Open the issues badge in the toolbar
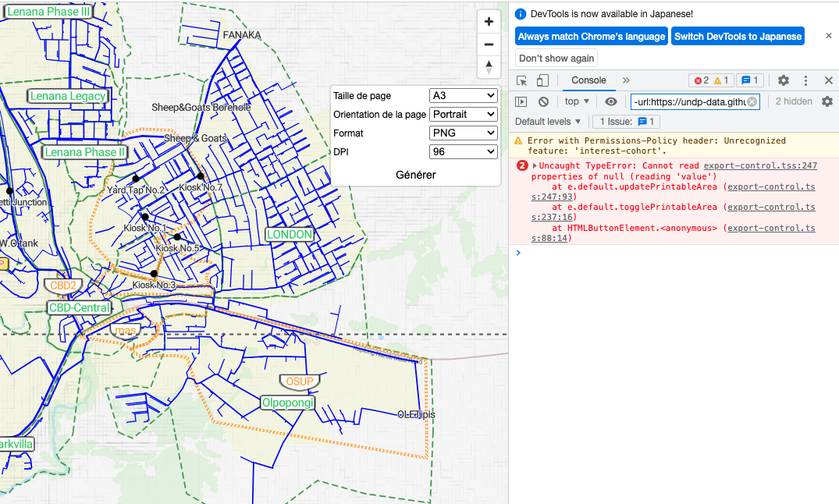 point(750,80)
